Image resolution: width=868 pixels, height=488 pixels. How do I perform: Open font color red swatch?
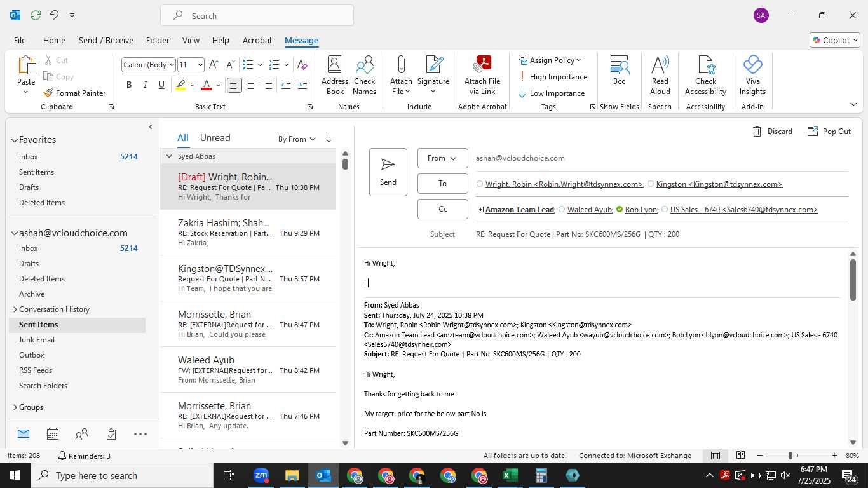tap(207, 85)
